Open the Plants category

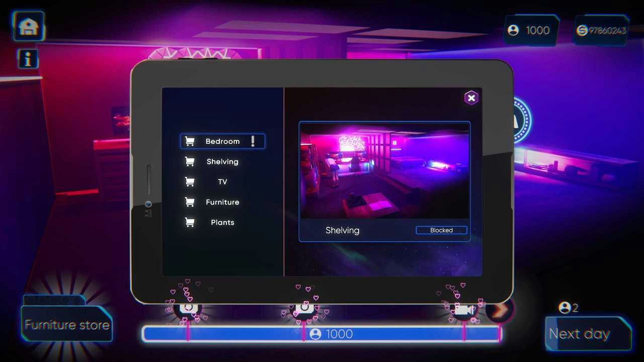click(x=222, y=222)
